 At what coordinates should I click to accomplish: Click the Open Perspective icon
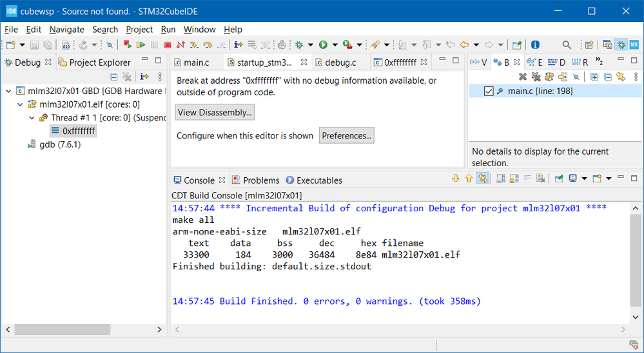click(589, 44)
